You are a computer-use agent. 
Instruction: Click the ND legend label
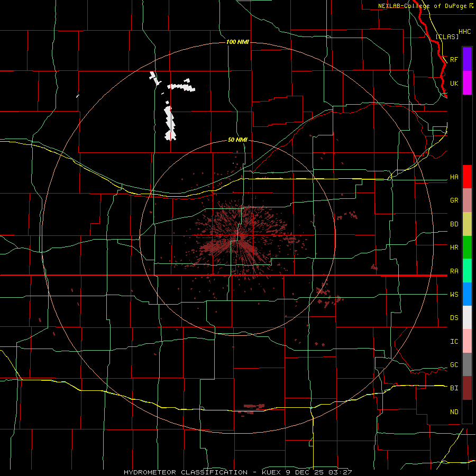[454, 412]
